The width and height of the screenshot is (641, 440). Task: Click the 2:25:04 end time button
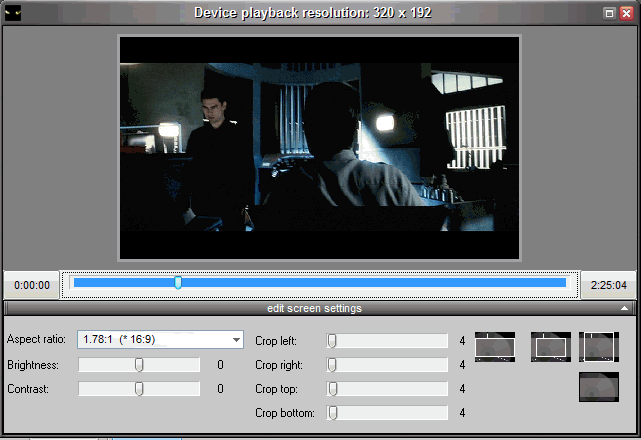609,285
